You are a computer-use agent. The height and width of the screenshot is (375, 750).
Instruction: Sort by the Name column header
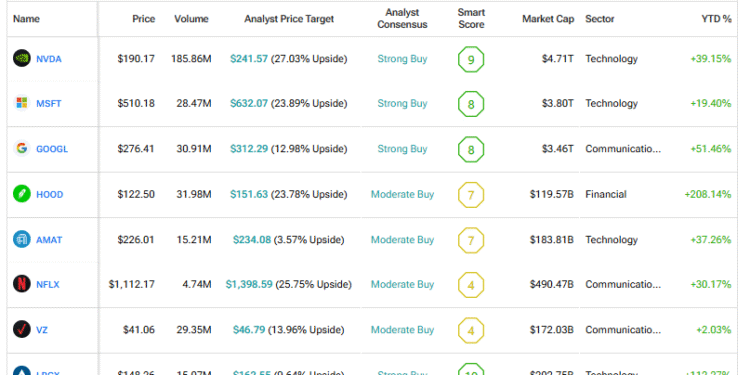(26, 19)
